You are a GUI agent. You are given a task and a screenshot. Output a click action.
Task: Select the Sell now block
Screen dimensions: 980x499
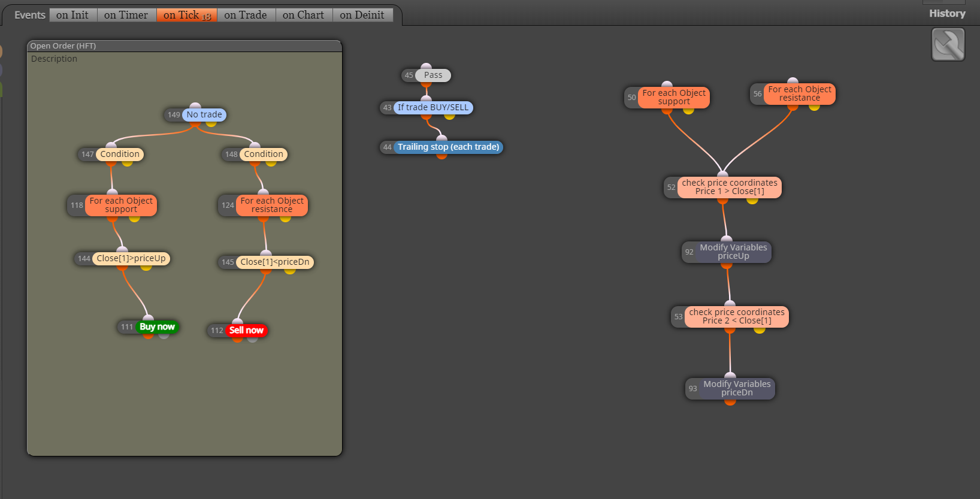coord(246,330)
